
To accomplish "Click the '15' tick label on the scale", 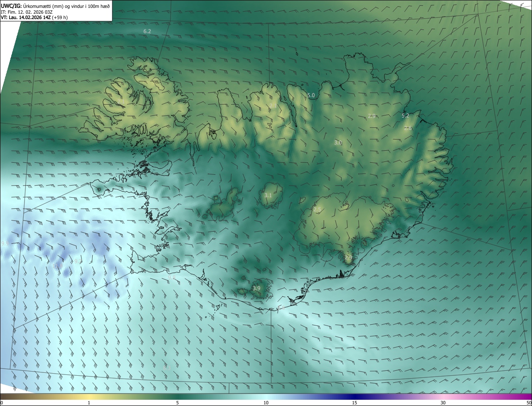I will click(355, 403).
